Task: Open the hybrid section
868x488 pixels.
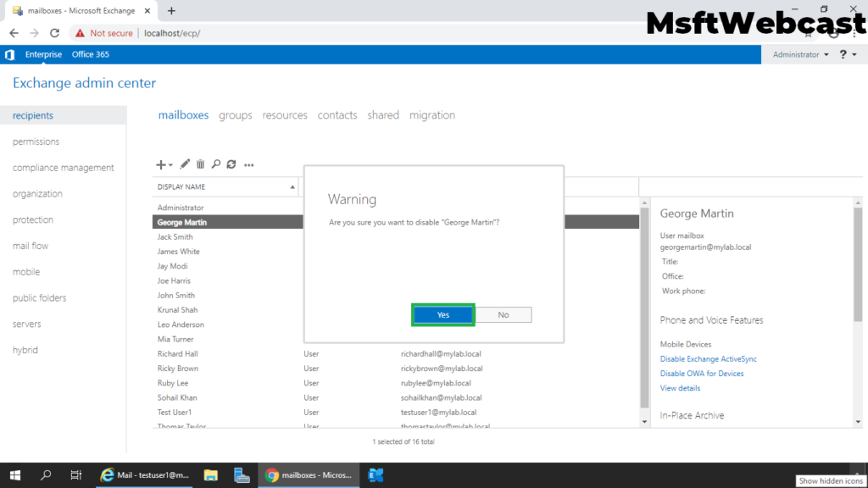Action: pyautogui.click(x=25, y=350)
